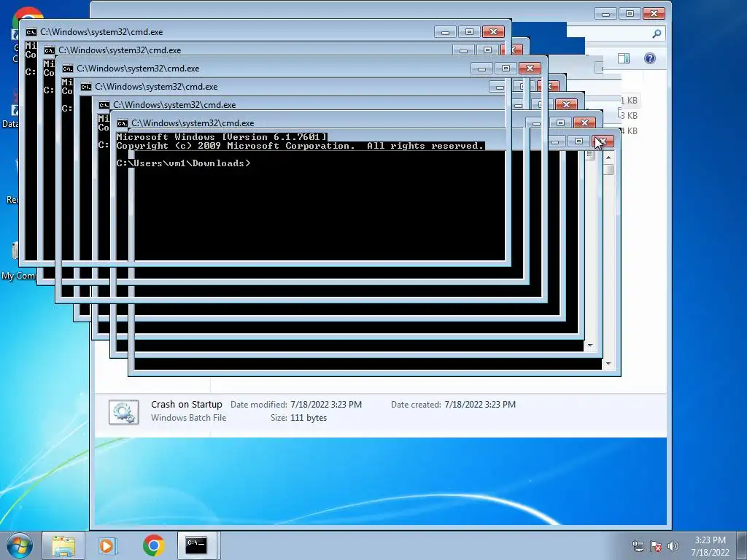Select the cmd.exe taskbar group button
The height and width of the screenshot is (560, 747).
197,545
